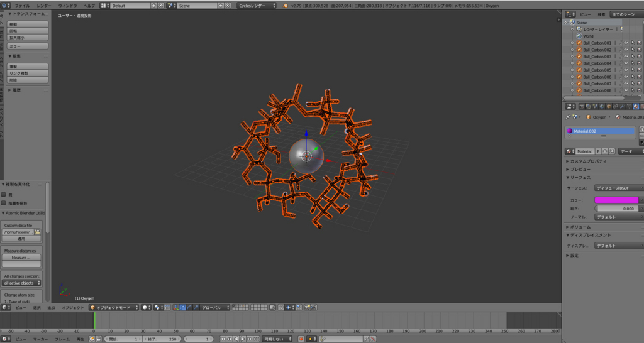Screen dimensions: 644x343
Task: Click the 拡大縮小 button
Action: (x=28, y=37)
